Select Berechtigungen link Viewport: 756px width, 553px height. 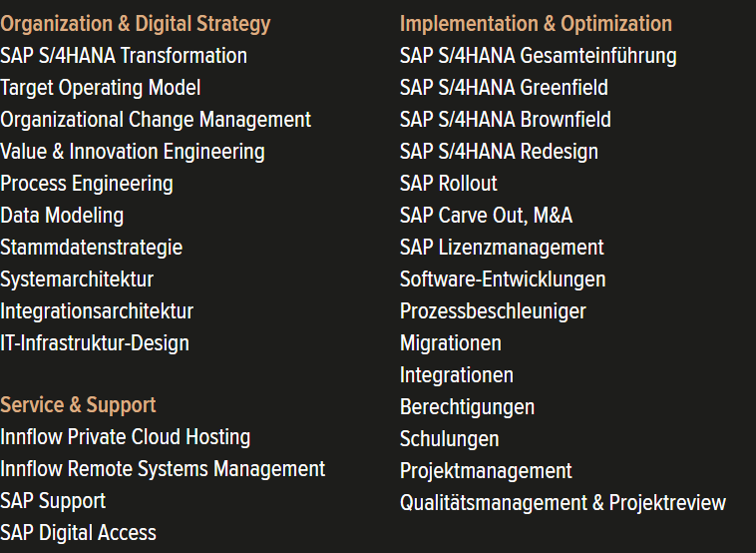467,407
